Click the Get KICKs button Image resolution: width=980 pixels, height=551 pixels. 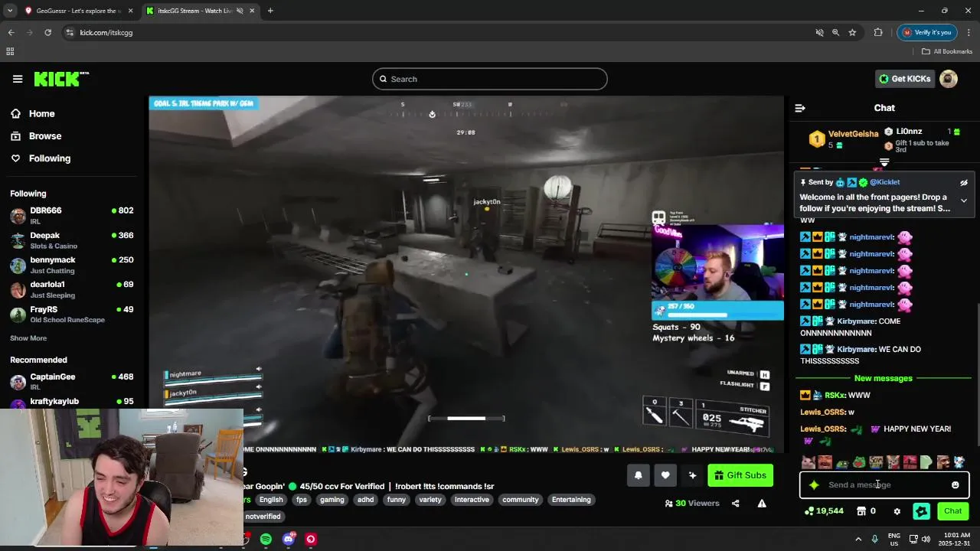point(905,79)
